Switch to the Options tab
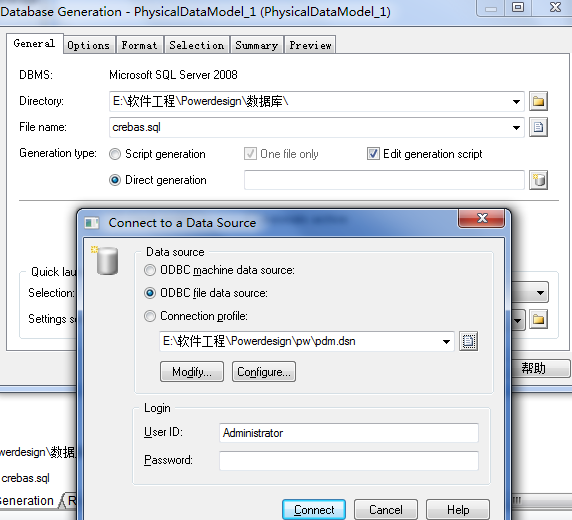The width and height of the screenshot is (572, 520). 89,45
